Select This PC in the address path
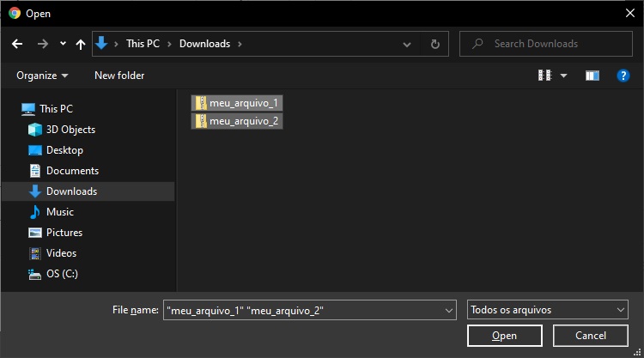 click(x=143, y=44)
